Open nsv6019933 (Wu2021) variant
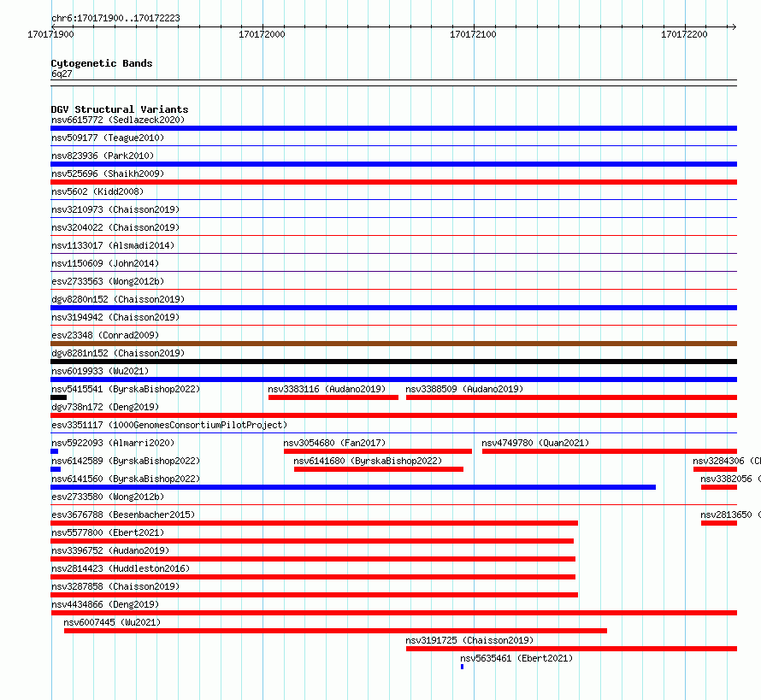Screen dimensions: 761x700 coord(100,371)
